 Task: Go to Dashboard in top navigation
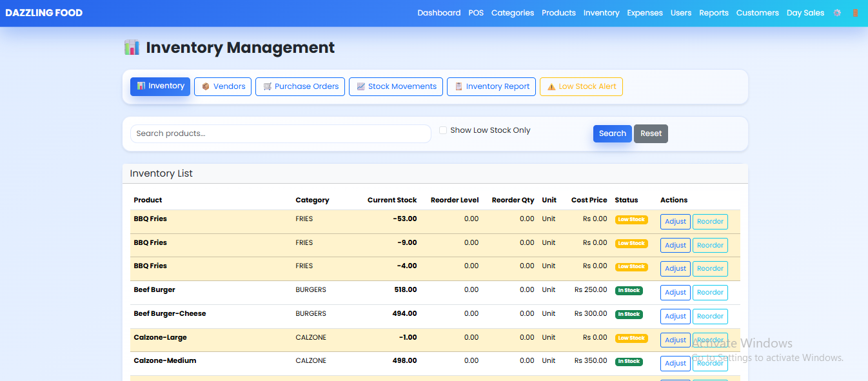[439, 13]
